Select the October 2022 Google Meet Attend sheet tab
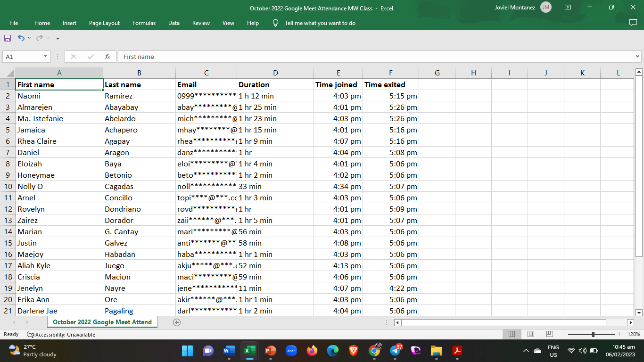Viewport: 644px width, 362px height. (102, 322)
